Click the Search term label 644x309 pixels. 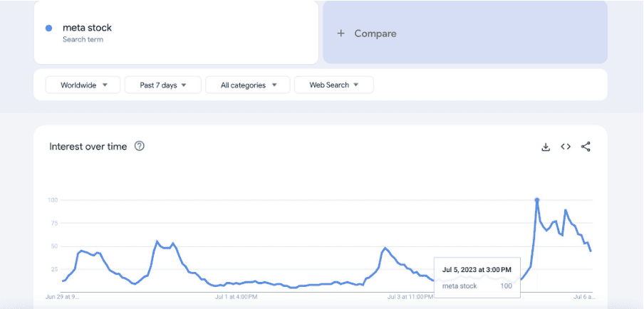[83, 40]
